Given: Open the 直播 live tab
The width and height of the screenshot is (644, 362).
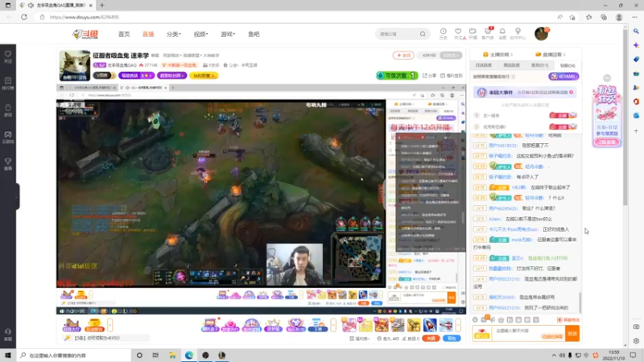Looking at the screenshot, I should pos(148,34).
